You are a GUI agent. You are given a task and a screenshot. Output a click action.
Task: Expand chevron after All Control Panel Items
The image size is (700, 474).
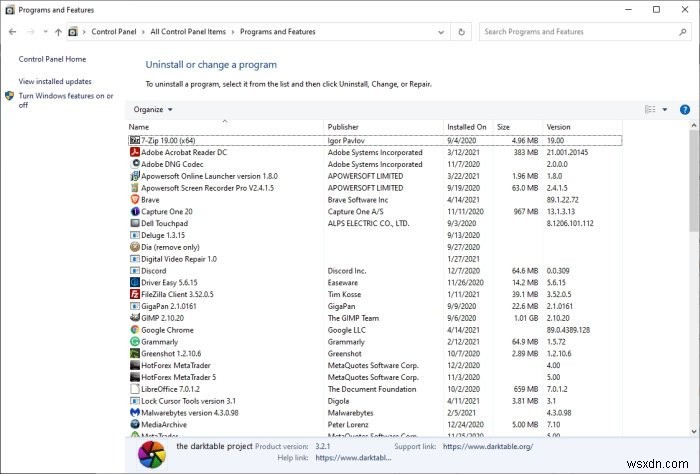pos(233,32)
